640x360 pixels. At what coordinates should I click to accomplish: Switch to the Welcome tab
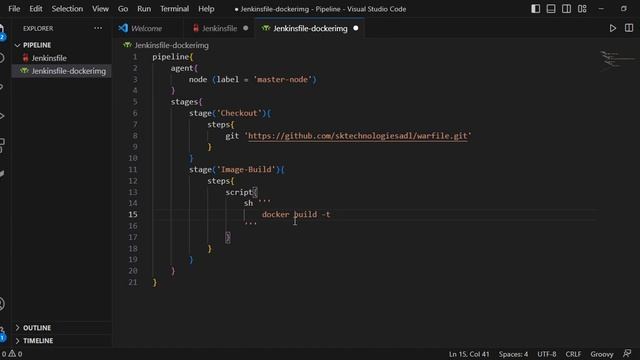pyautogui.click(x=146, y=28)
